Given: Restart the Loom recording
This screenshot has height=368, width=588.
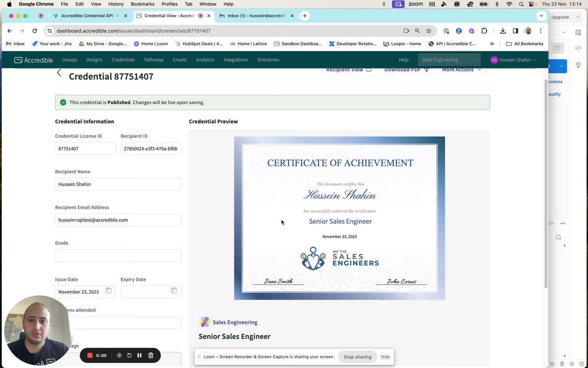Looking at the screenshot, I should tap(129, 355).
